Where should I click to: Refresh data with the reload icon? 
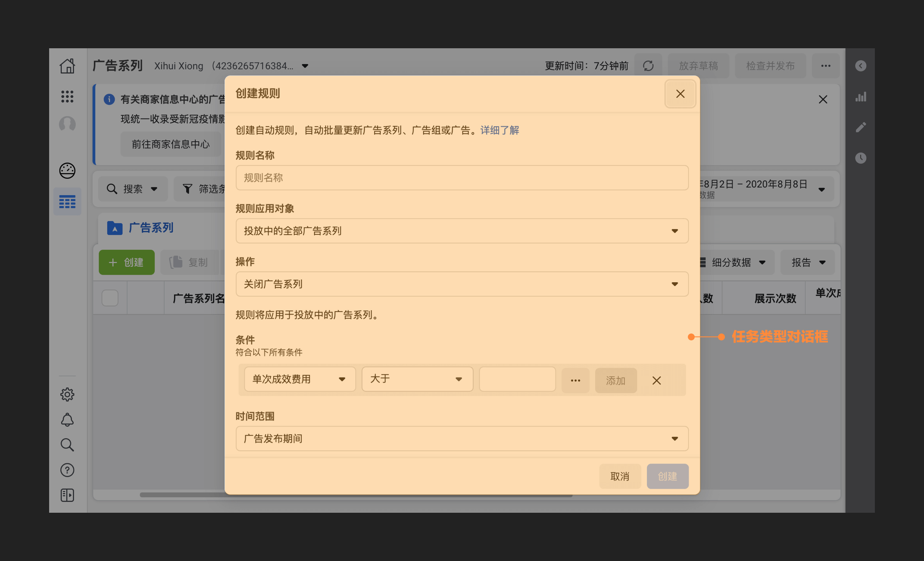coord(648,66)
